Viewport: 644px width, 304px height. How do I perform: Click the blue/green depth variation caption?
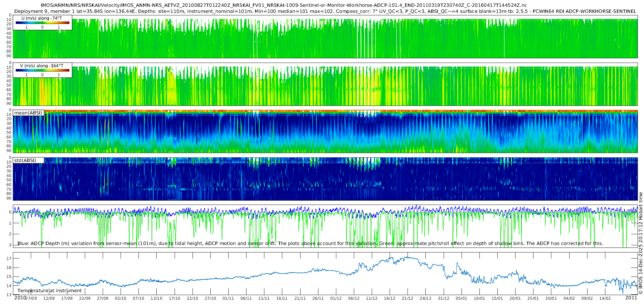click(310, 243)
